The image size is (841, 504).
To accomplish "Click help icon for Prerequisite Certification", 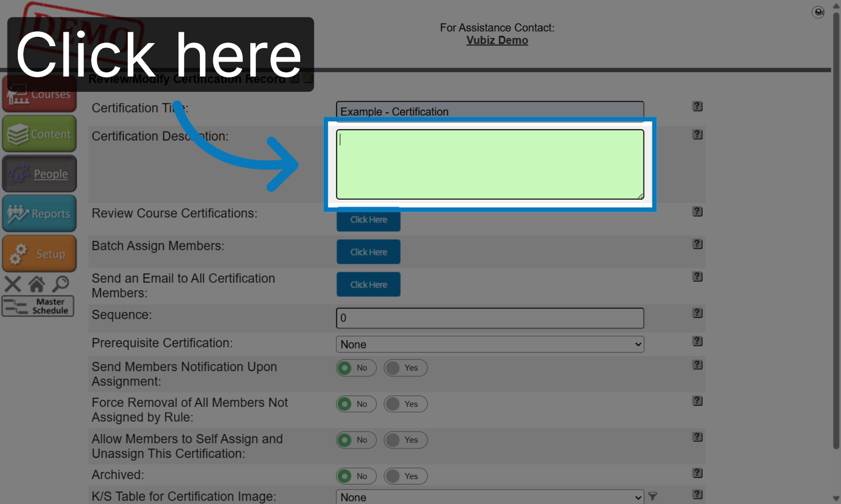I will point(697,341).
